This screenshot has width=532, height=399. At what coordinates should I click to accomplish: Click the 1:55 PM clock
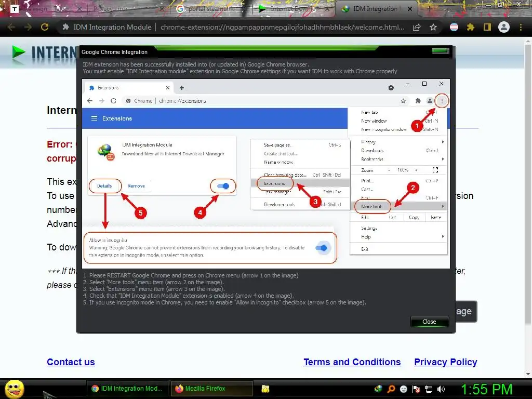pyautogui.click(x=486, y=390)
